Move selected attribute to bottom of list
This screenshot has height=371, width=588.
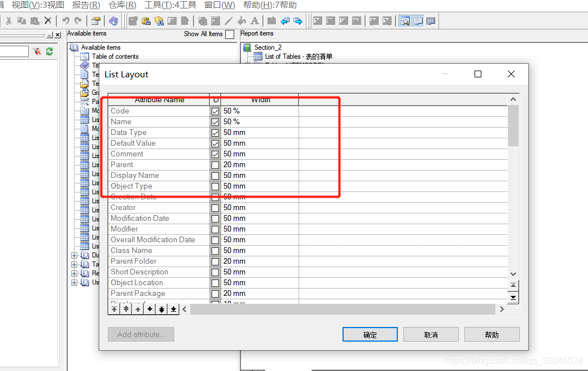point(173,309)
